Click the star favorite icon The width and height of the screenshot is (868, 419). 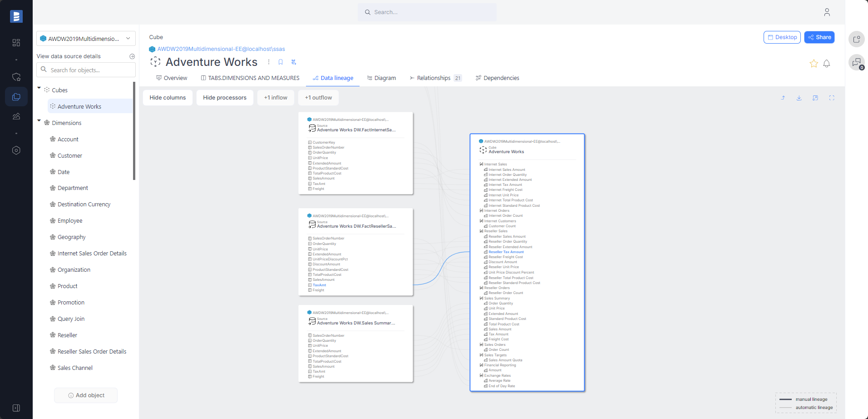coord(814,64)
